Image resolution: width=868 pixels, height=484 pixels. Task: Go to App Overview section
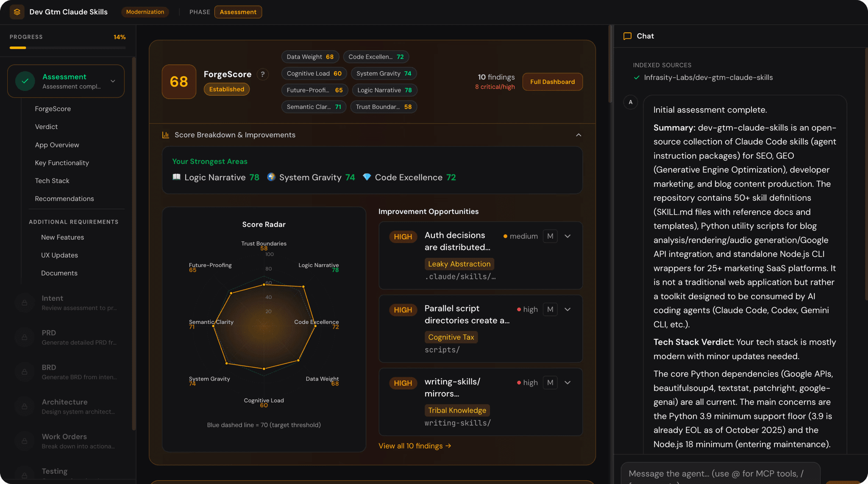coord(57,145)
